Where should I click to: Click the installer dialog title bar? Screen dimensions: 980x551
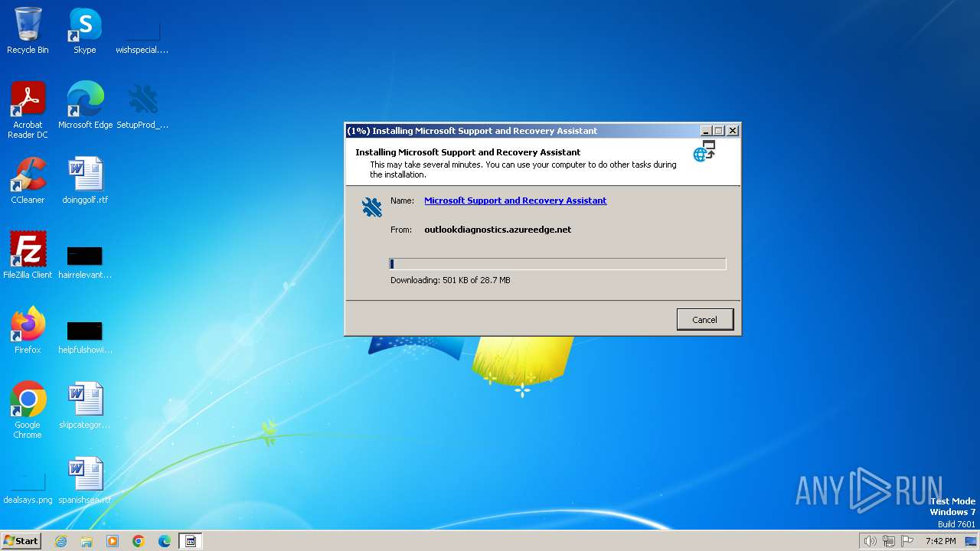click(x=523, y=131)
